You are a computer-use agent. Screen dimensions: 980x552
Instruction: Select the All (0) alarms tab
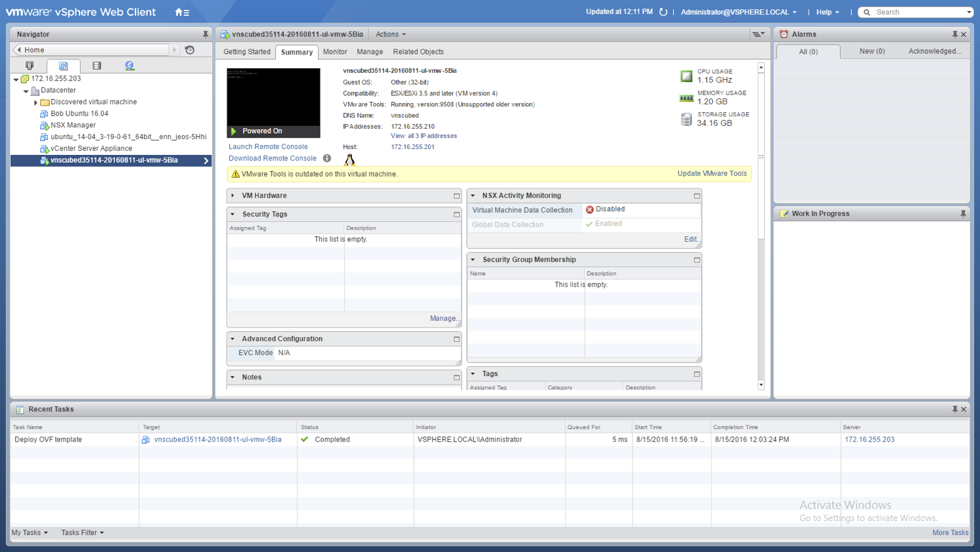coord(808,52)
